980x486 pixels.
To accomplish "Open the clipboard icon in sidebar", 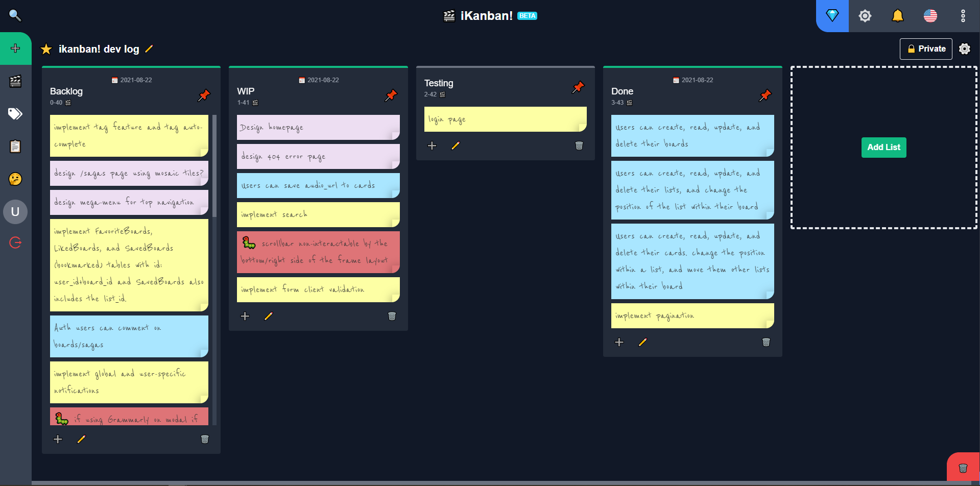I will 15,147.
